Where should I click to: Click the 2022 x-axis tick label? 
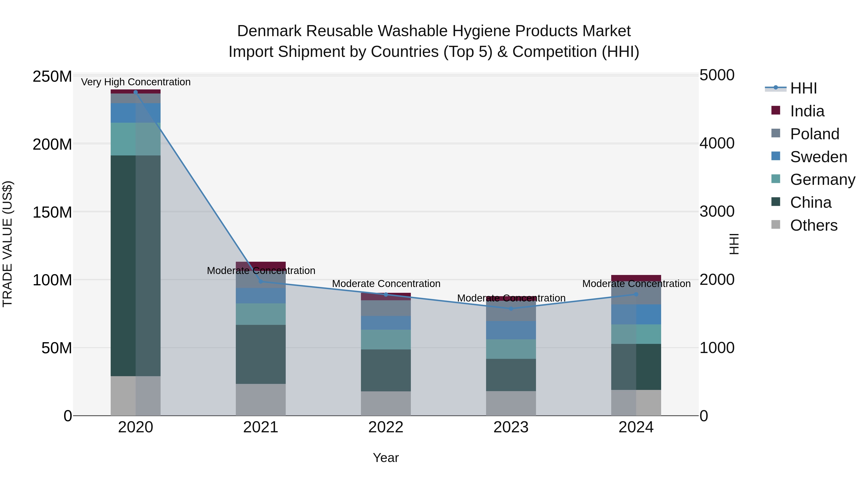[x=386, y=427]
